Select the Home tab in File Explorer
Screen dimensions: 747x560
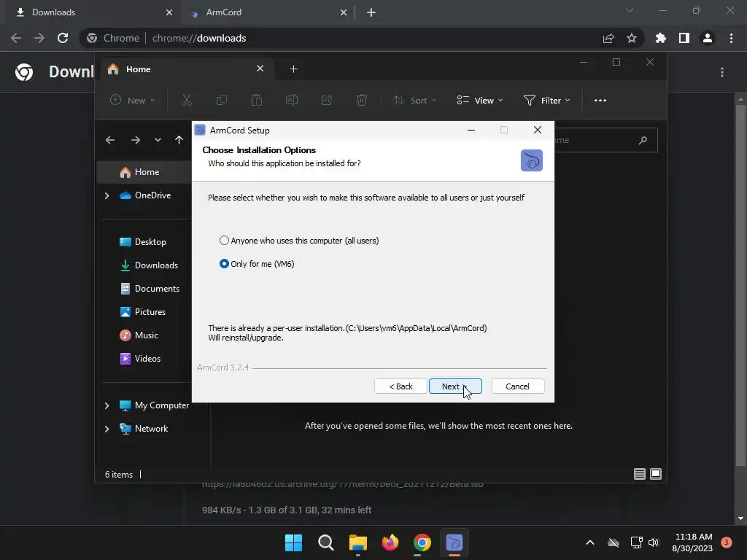point(186,69)
